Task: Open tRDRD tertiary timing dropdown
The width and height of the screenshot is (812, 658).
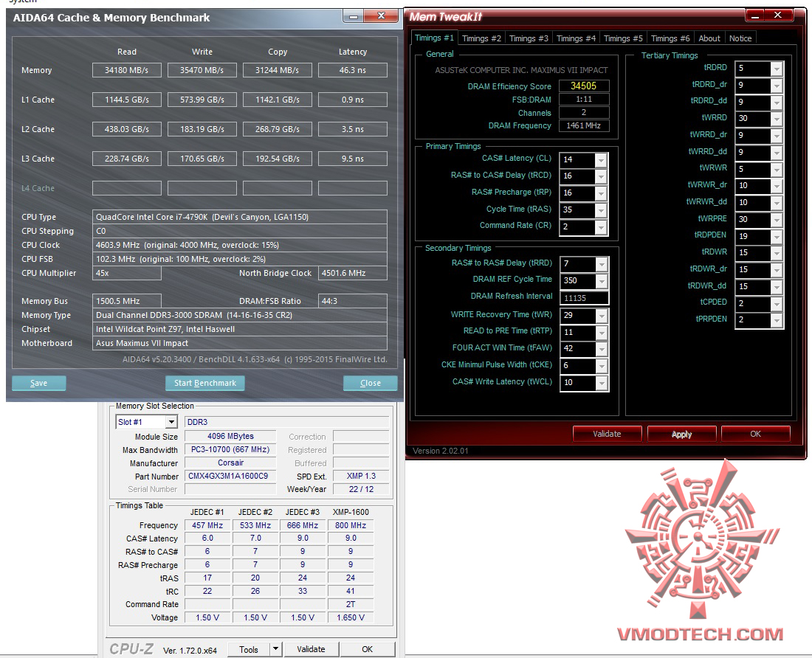Action: [777, 69]
